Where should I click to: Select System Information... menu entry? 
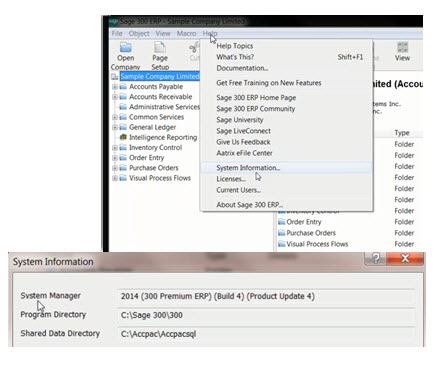coord(287,168)
